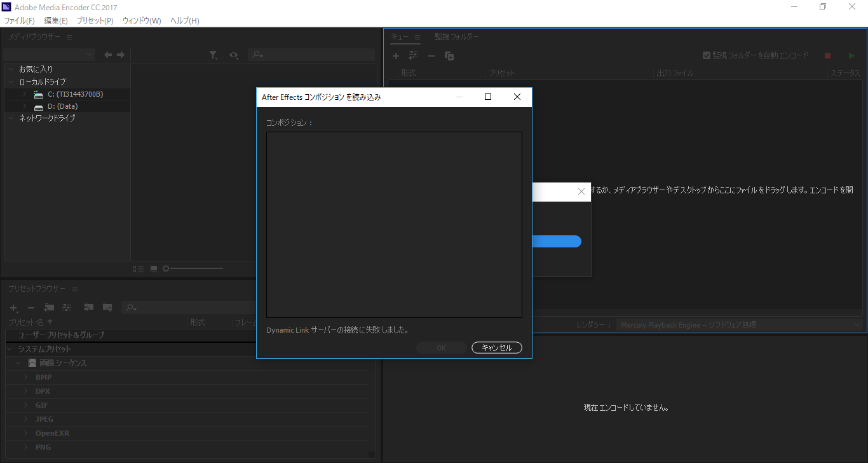
Task: Expand the BMP preset group
Action: coord(26,377)
